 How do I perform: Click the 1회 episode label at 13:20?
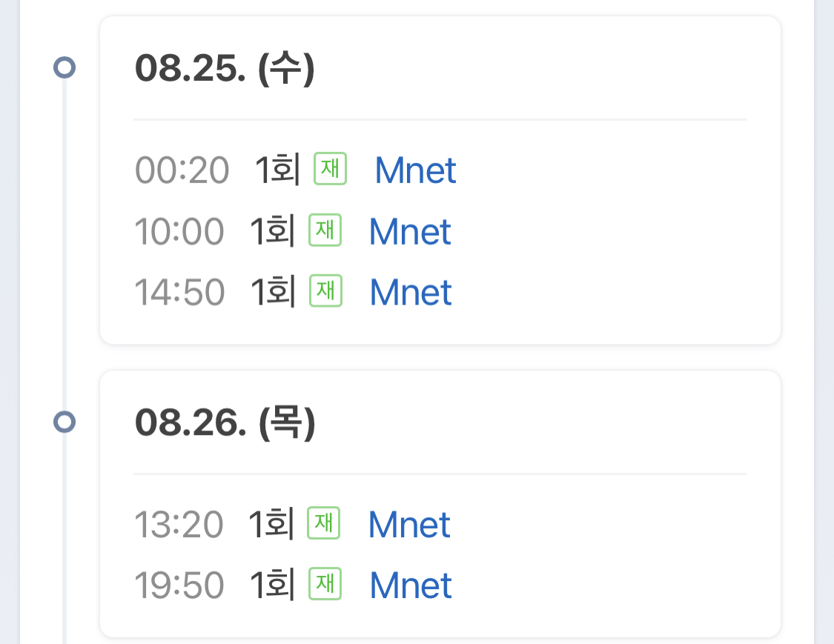click(271, 525)
